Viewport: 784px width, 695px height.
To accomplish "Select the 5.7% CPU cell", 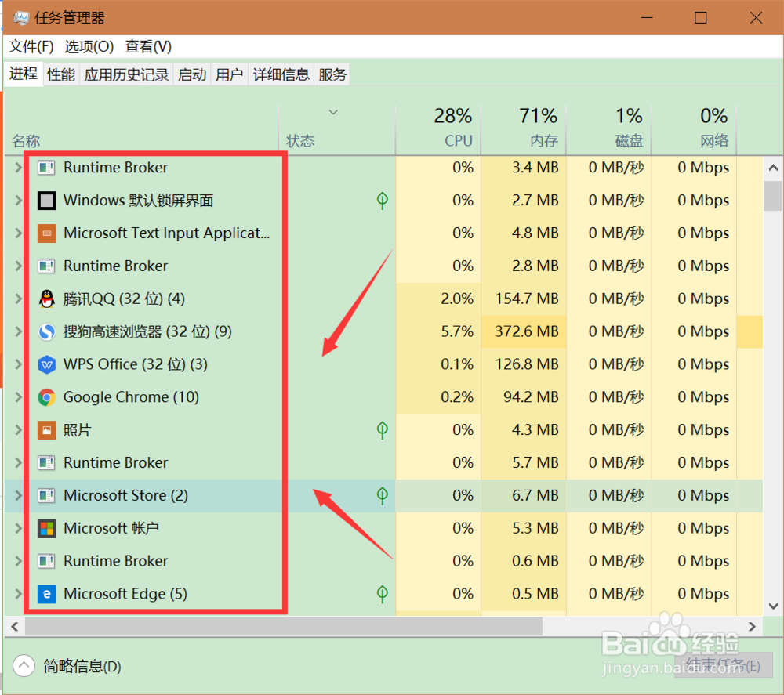I will click(438, 331).
